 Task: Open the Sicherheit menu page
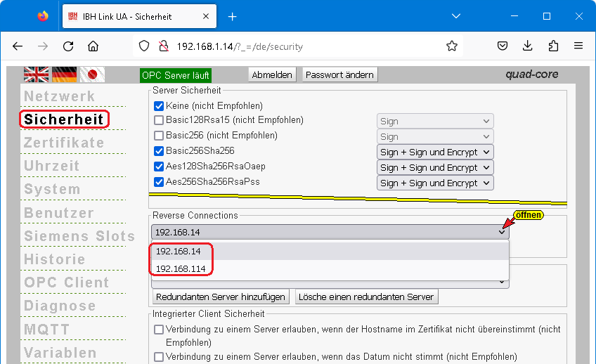click(x=64, y=119)
